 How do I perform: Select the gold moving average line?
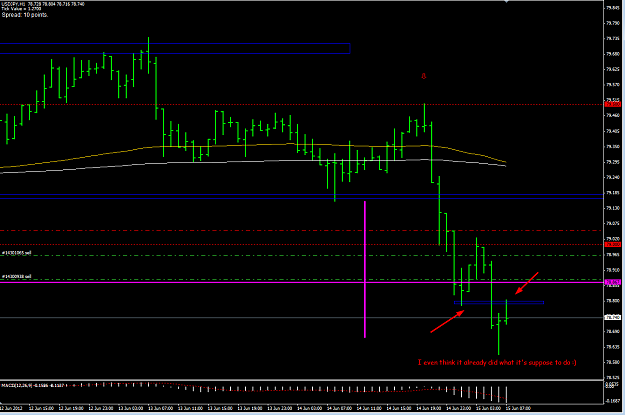[253, 146]
